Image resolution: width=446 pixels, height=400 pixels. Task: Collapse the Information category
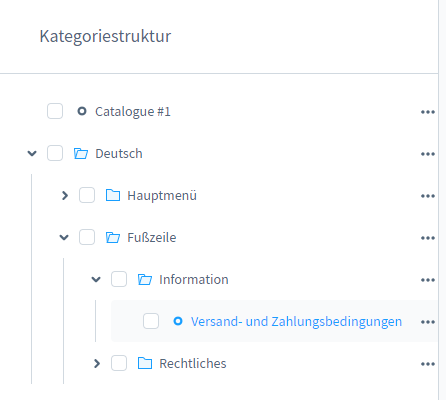pyautogui.click(x=96, y=279)
